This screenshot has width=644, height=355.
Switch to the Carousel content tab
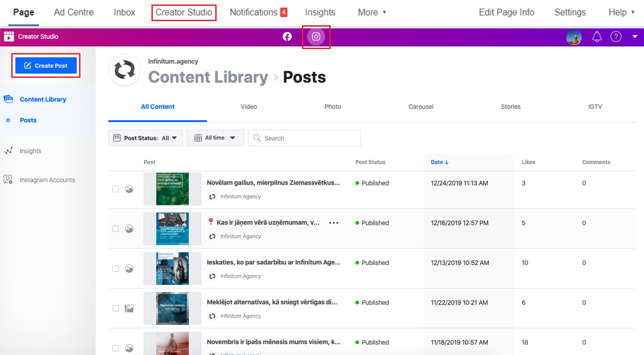(421, 107)
